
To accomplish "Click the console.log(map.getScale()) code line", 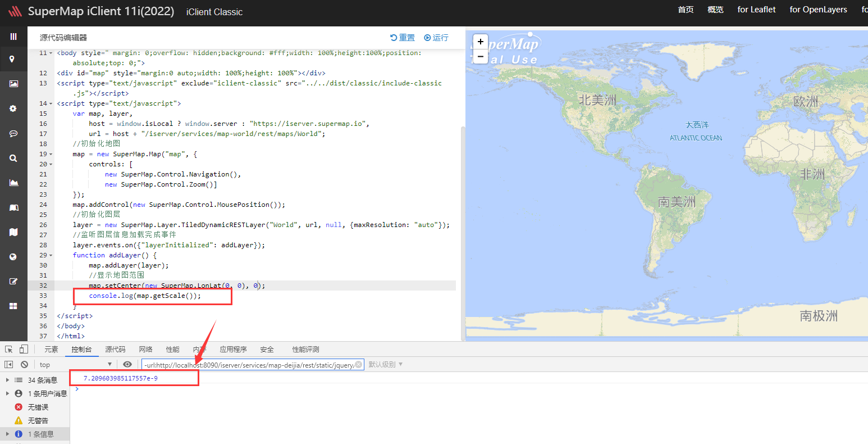I will pyautogui.click(x=145, y=296).
